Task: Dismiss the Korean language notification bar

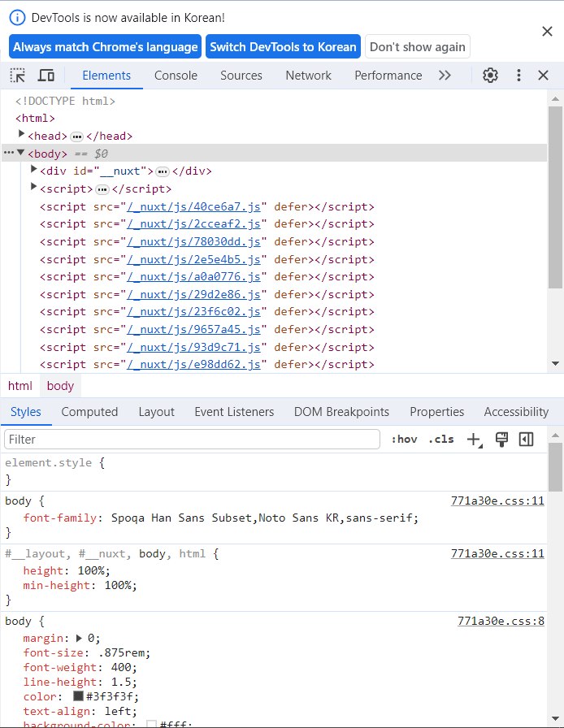Action: tap(547, 31)
